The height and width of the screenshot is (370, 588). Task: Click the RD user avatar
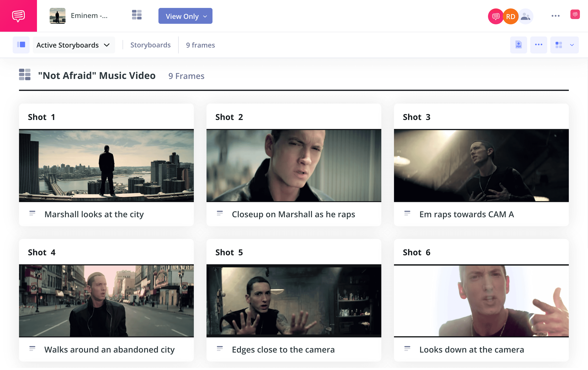pyautogui.click(x=511, y=16)
